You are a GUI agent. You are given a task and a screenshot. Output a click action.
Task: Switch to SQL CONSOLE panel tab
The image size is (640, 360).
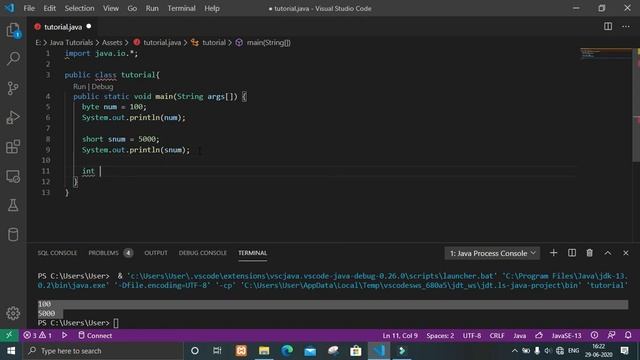coord(57,253)
